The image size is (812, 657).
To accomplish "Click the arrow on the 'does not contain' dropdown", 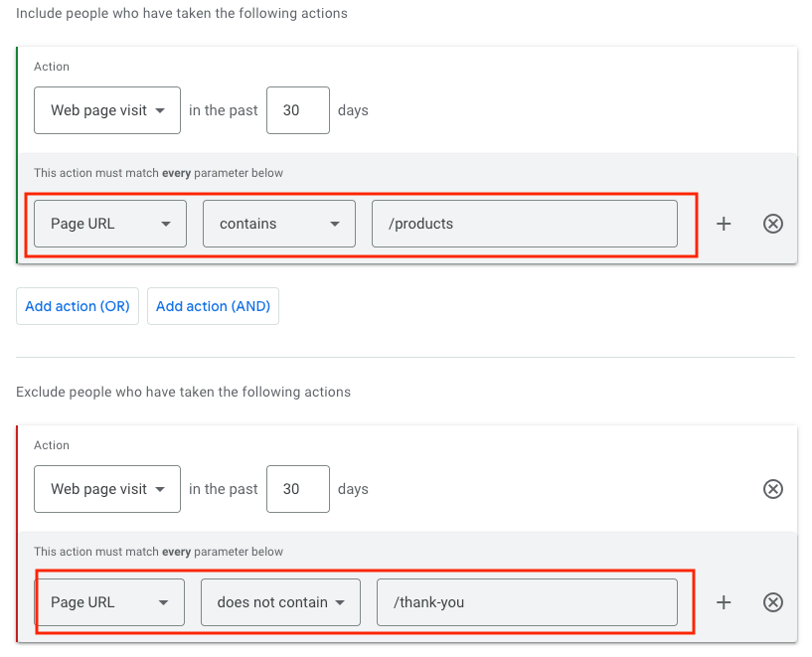I will (x=340, y=602).
